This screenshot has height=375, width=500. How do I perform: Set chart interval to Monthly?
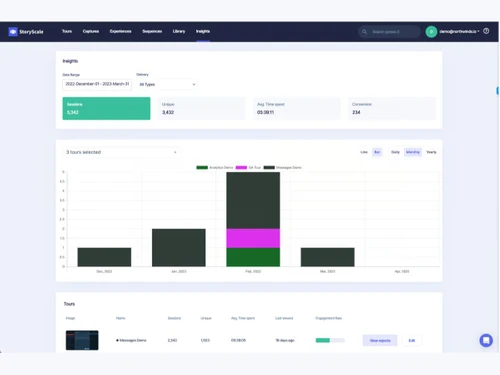(413, 152)
